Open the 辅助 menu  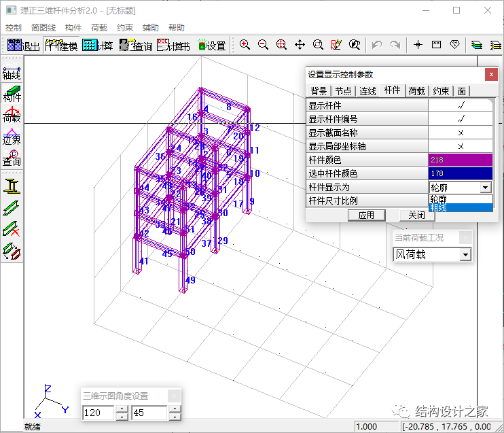click(x=151, y=28)
